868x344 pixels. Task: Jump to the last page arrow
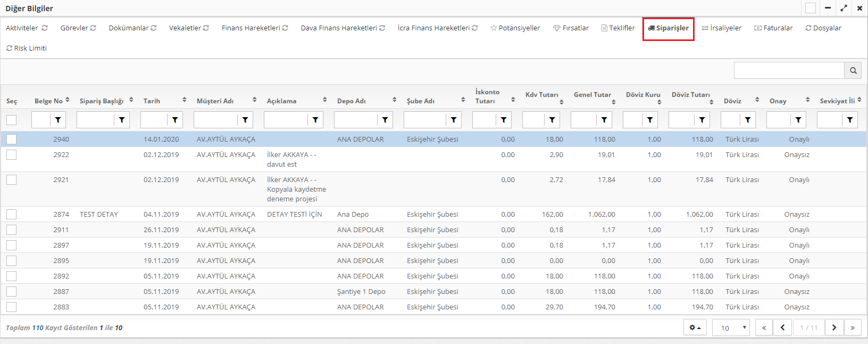pyautogui.click(x=852, y=327)
